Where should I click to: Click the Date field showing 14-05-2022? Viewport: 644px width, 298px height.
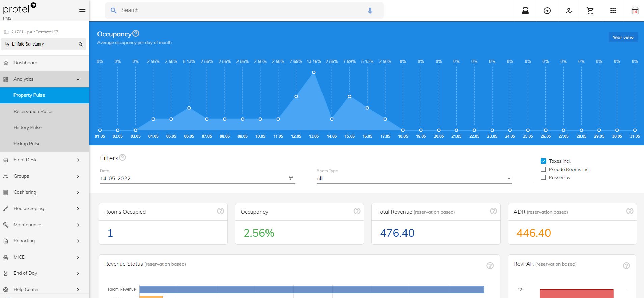[197, 179]
